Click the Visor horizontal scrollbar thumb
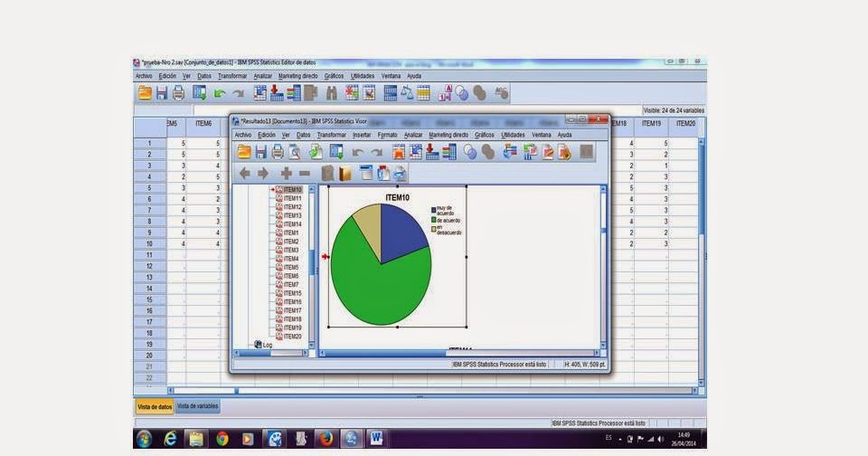Screen dimensions: 868x456 click(x=387, y=353)
